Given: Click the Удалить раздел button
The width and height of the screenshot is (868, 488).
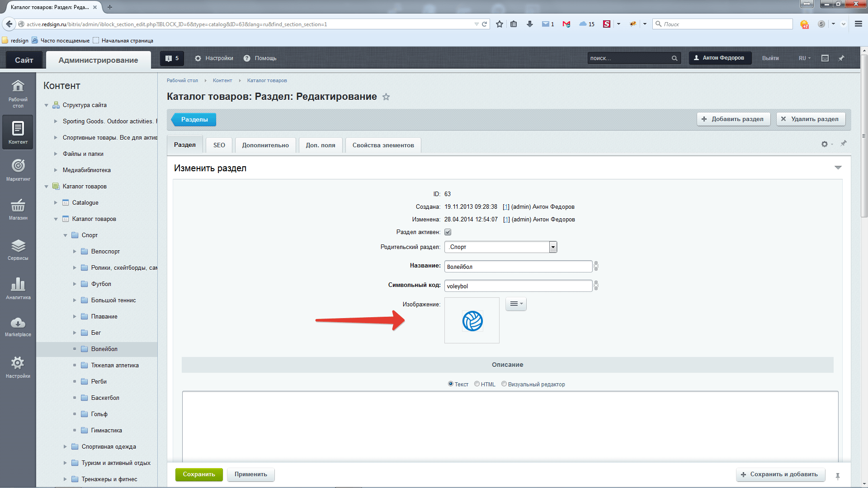Looking at the screenshot, I should tap(811, 119).
